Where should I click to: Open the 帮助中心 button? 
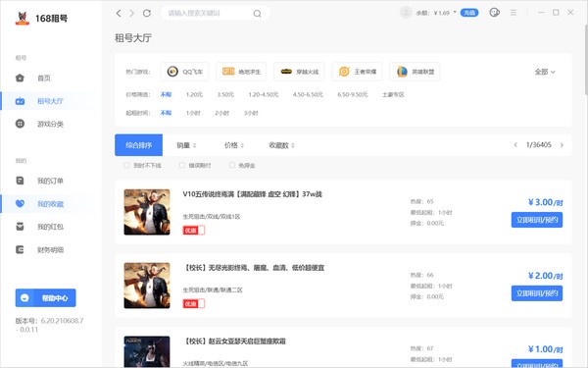click(45, 297)
